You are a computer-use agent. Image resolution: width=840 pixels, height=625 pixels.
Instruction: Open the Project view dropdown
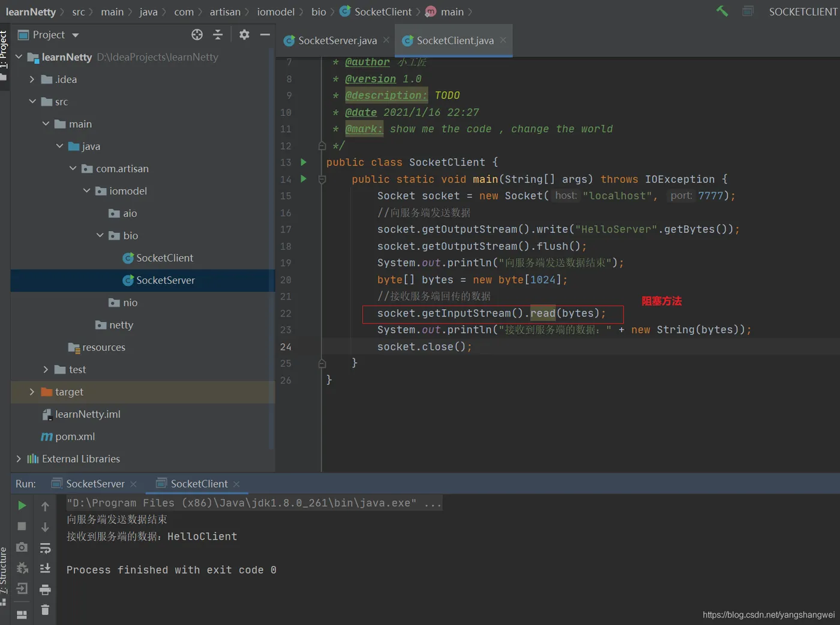pyautogui.click(x=76, y=35)
